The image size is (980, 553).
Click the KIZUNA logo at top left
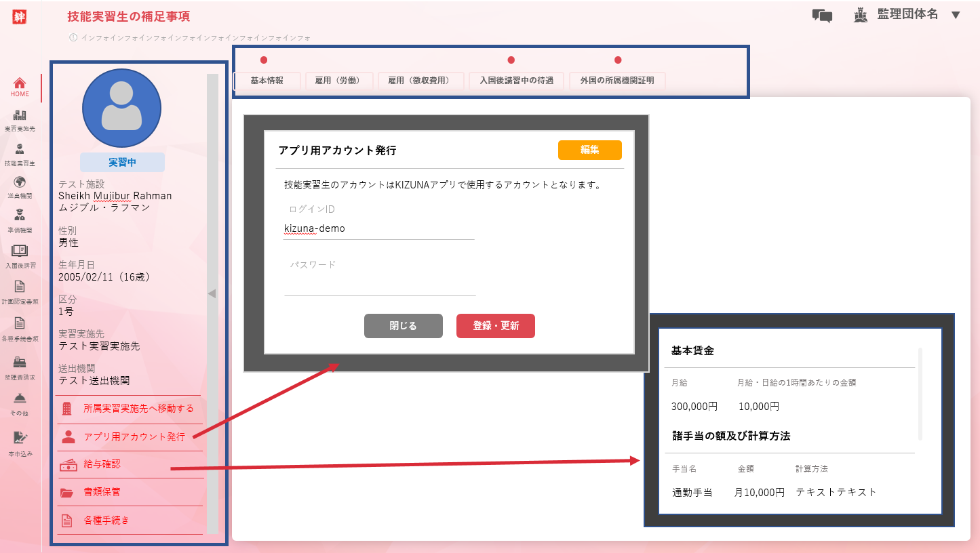(x=20, y=17)
